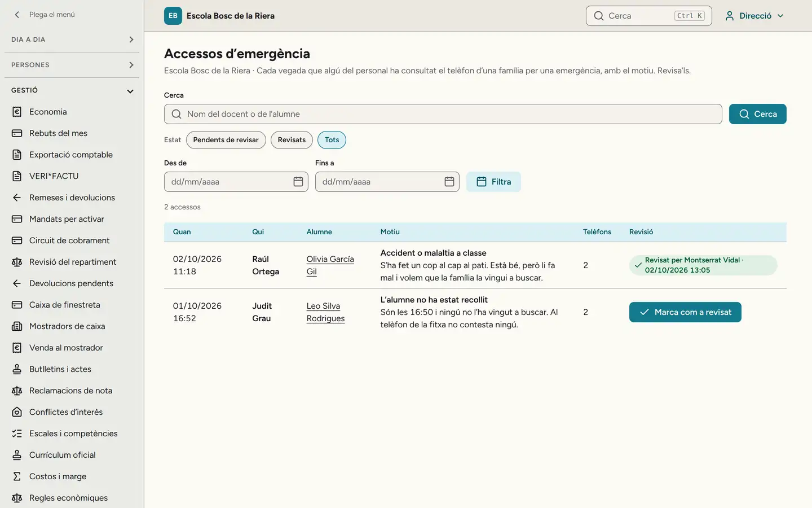The width and height of the screenshot is (812, 508).
Task: Open Regles econòmiques menu item
Action: (x=72, y=498)
